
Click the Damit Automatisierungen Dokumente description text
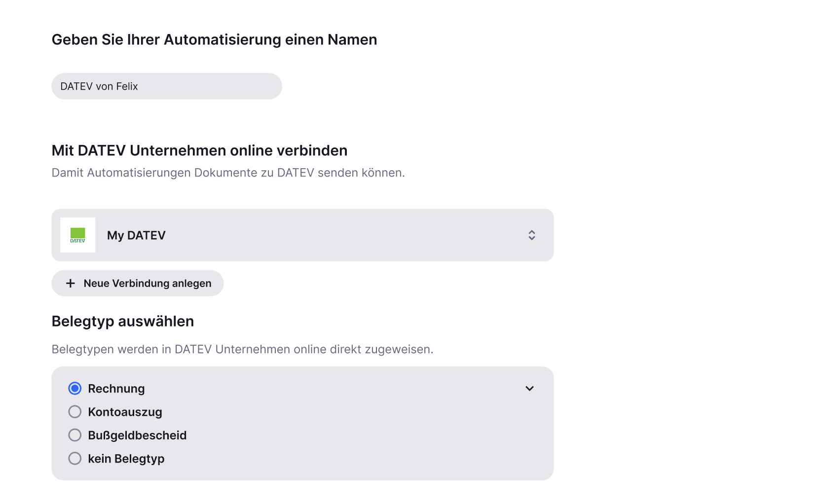pos(228,173)
